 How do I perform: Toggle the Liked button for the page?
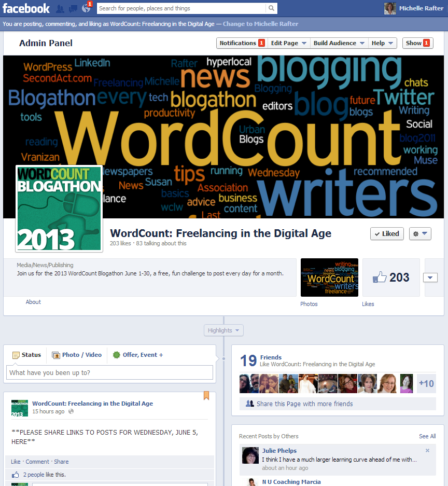click(x=387, y=234)
